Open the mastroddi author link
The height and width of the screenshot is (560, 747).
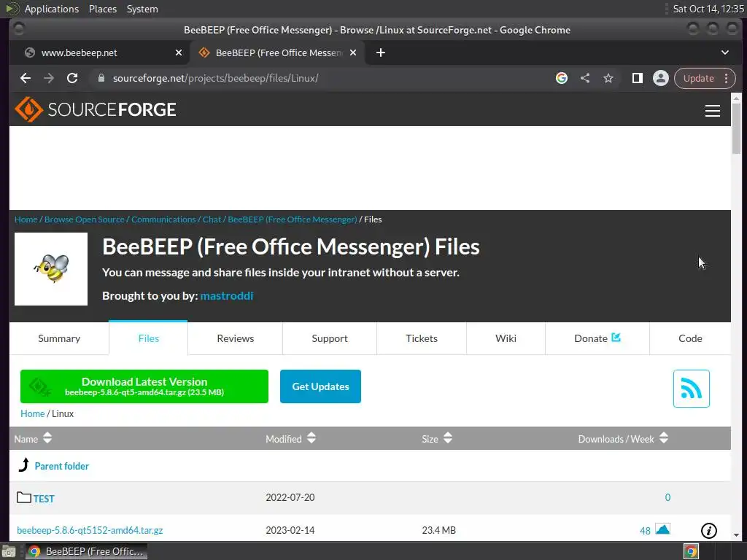pos(227,296)
